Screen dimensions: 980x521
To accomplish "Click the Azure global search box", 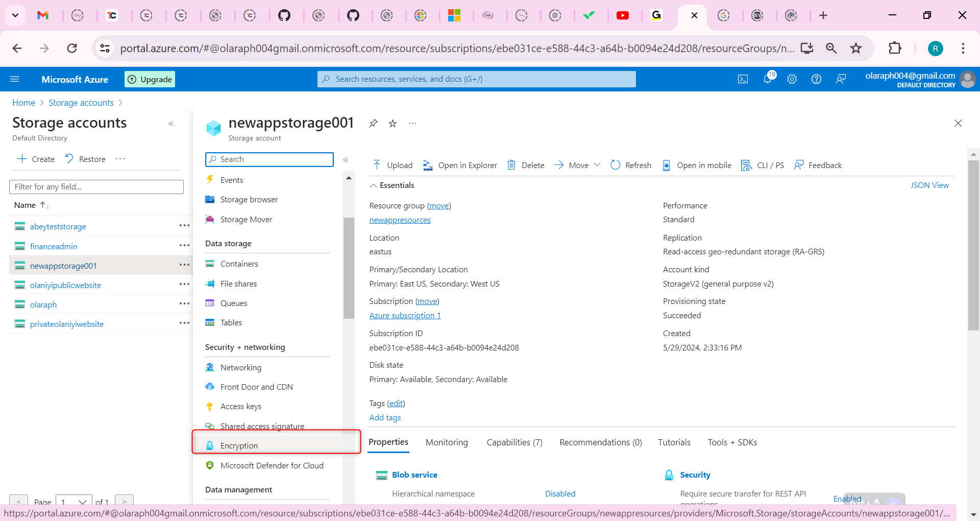I will point(477,79).
